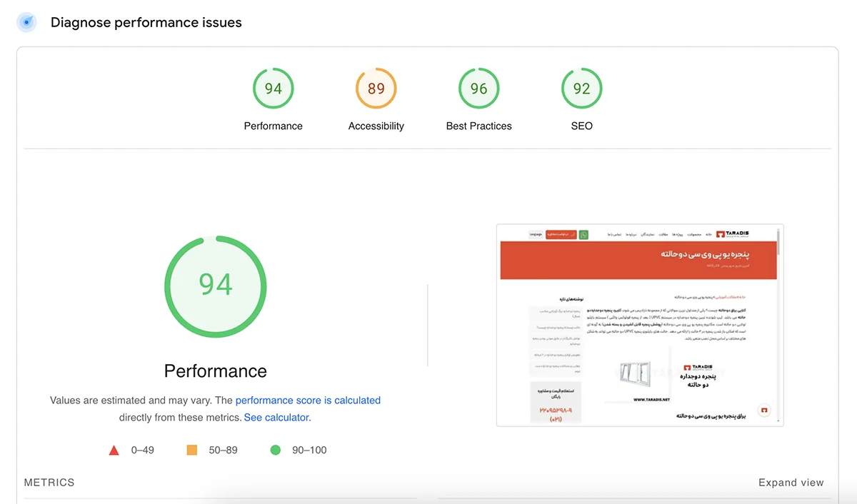
Task: Click the METRICS section heading
Action: [x=49, y=483]
